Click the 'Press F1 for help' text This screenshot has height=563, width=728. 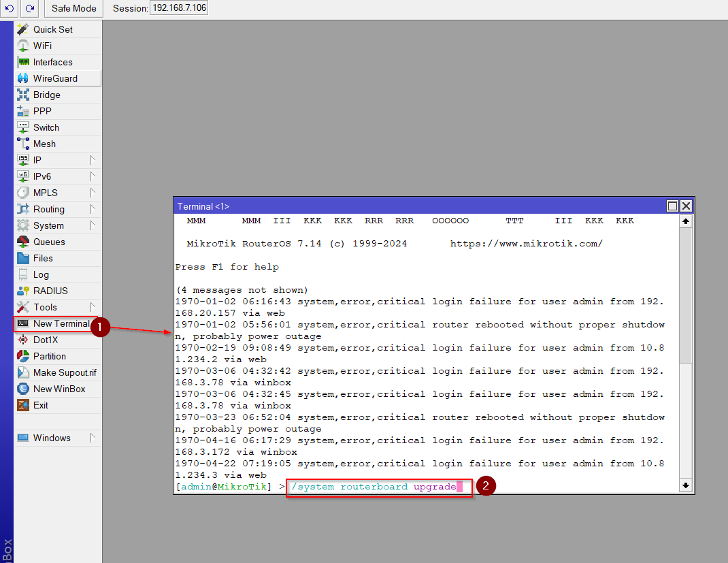227,267
